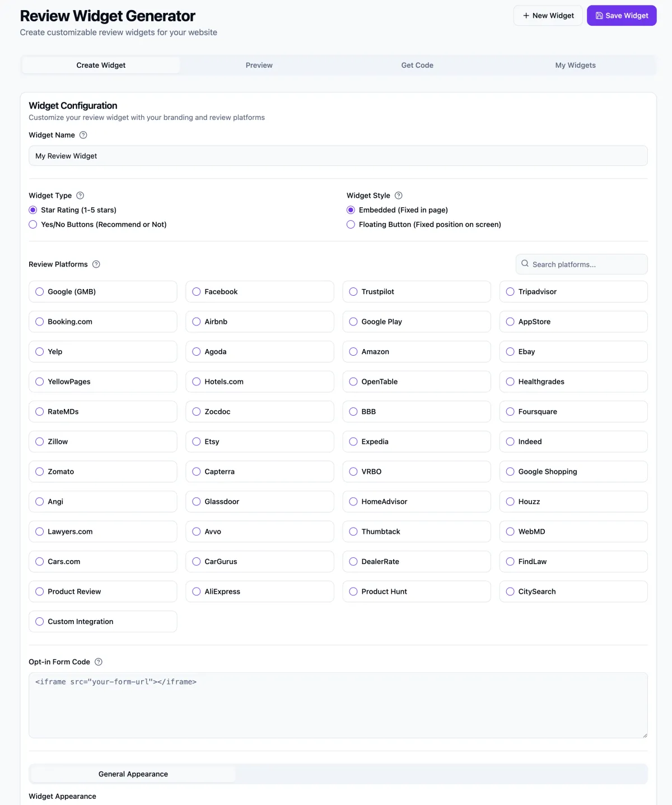Select the Cars.com platform option
This screenshot has width=672, height=805.
coord(103,561)
